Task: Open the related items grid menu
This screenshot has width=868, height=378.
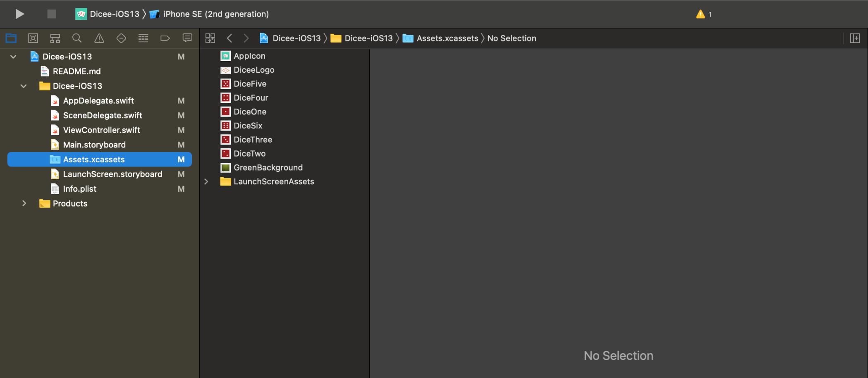Action: pyautogui.click(x=210, y=38)
